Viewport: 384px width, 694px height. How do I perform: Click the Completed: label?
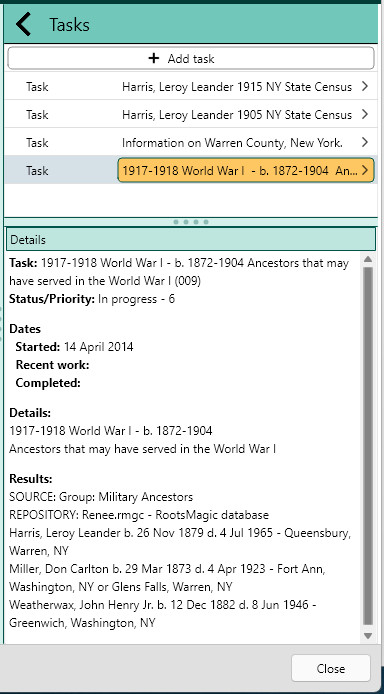click(x=48, y=383)
